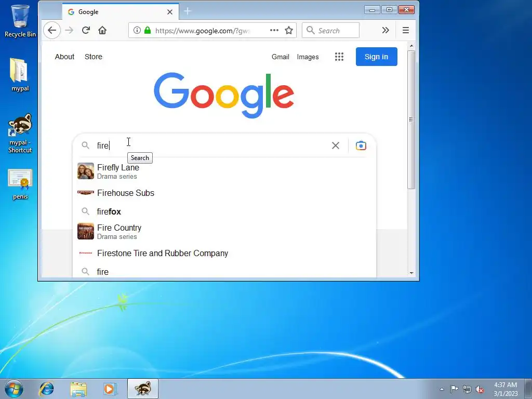Open the Google apps grid icon
Viewport: 532px width, 399px height.
(339, 57)
